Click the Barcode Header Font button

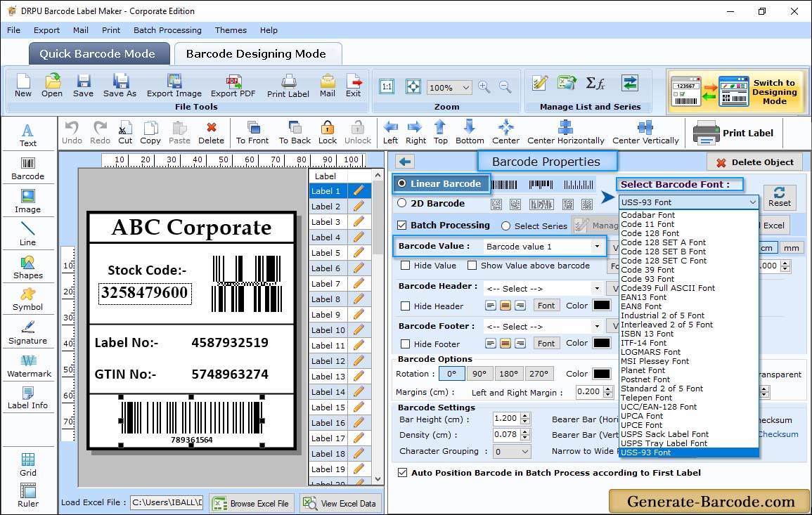point(546,306)
